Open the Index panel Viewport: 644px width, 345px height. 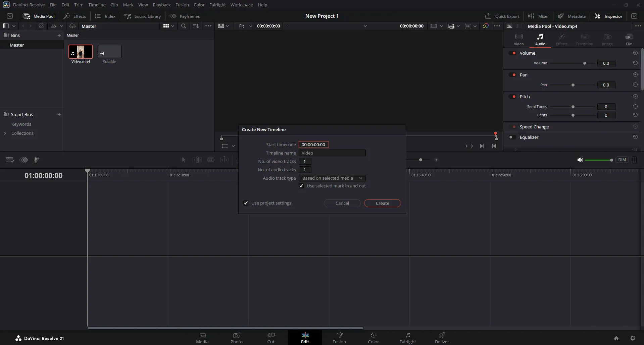point(105,16)
